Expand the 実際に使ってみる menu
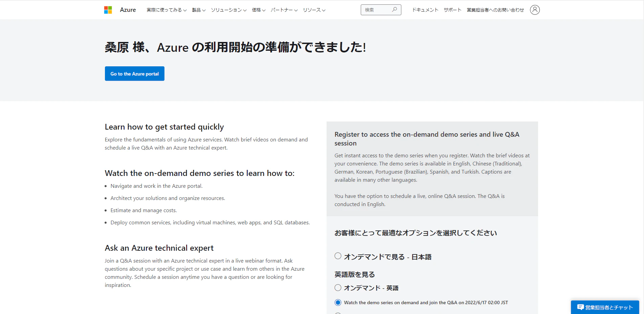Screen dimensions: 644x314 click(166, 10)
